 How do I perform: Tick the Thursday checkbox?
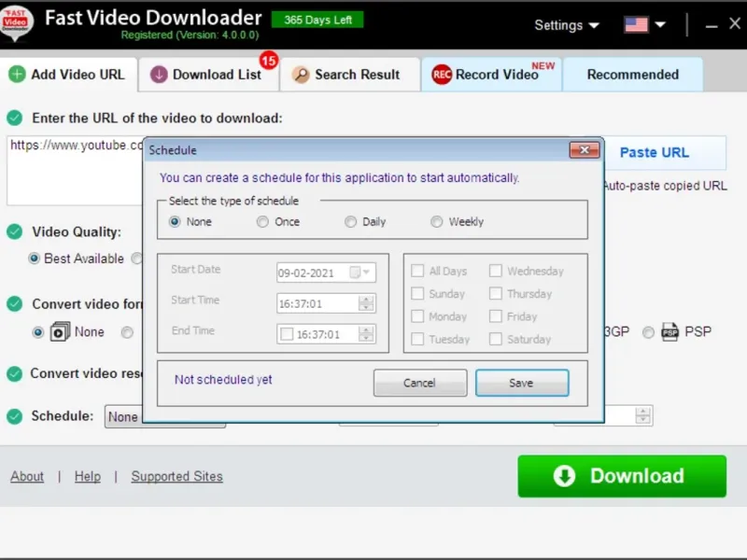pyautogui.click(x=496, y=293)
